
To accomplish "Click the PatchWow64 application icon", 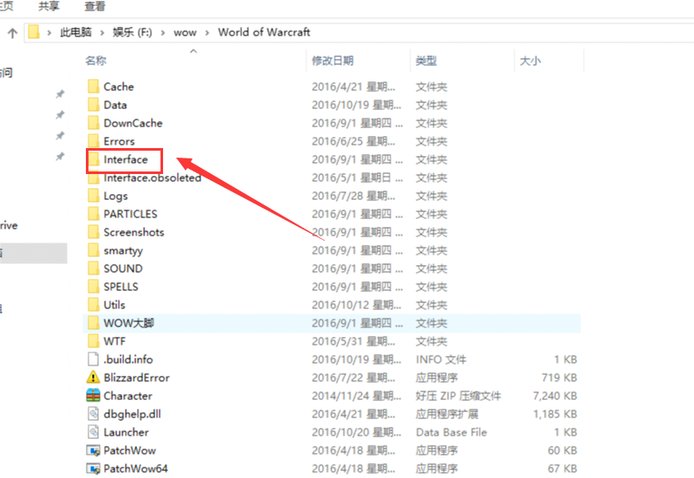I will click(x=93, y=468).
